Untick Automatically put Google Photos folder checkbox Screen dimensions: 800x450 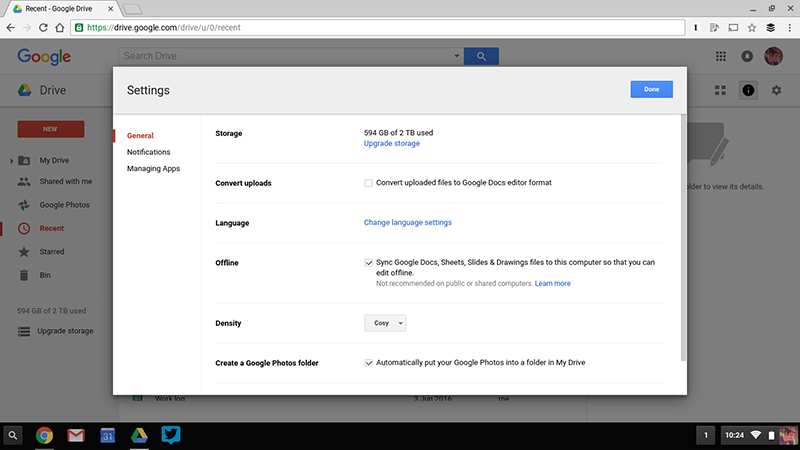(x=368, y=363)
